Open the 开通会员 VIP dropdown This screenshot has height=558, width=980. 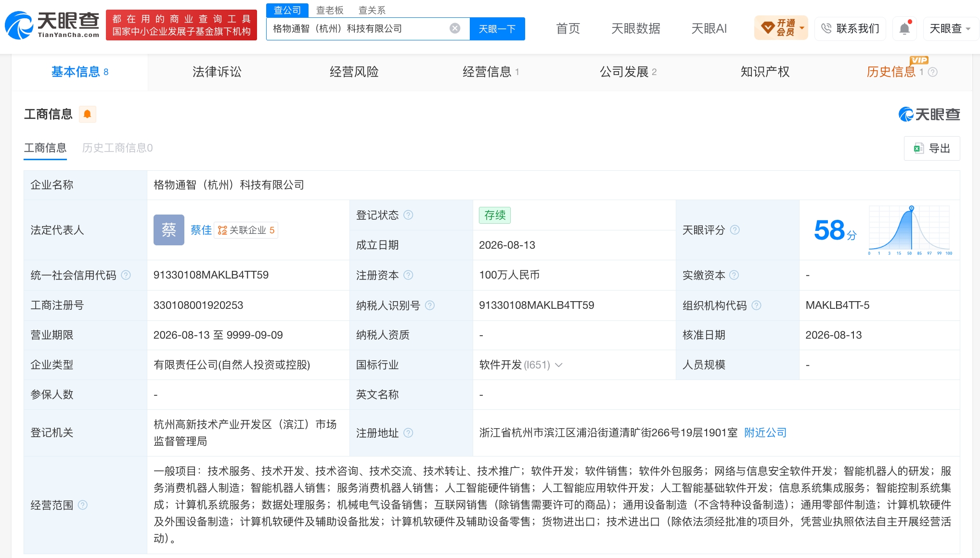pyautogui.click(x=781, y=28)
